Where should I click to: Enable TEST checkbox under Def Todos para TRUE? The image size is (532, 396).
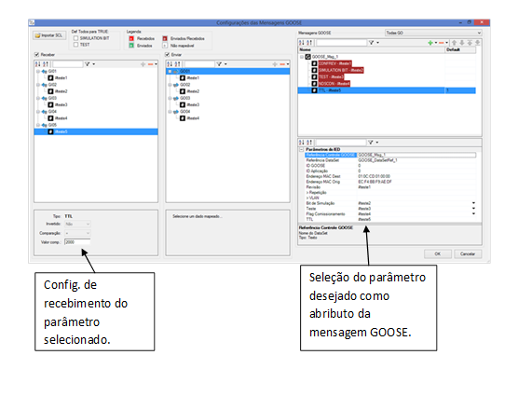(76, 45)
